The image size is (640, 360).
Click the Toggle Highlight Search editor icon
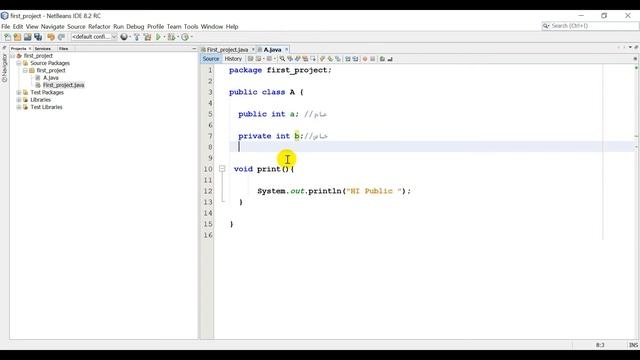click(305, 59)
